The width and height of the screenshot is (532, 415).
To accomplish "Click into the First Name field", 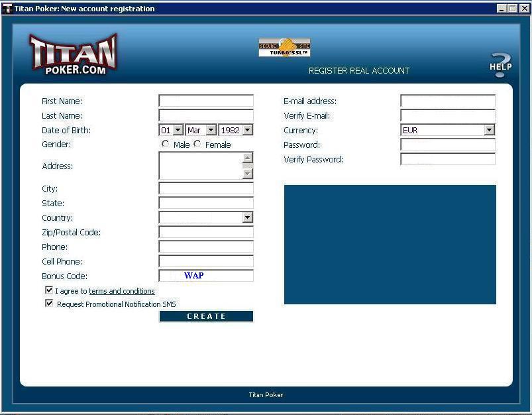I will 206,101.
